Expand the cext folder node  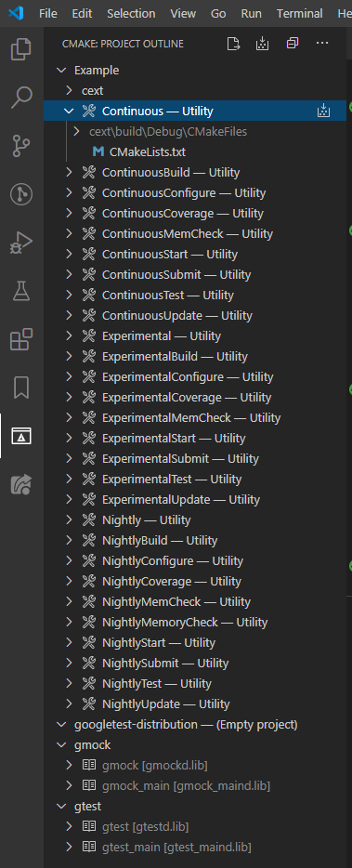[69, 91]
